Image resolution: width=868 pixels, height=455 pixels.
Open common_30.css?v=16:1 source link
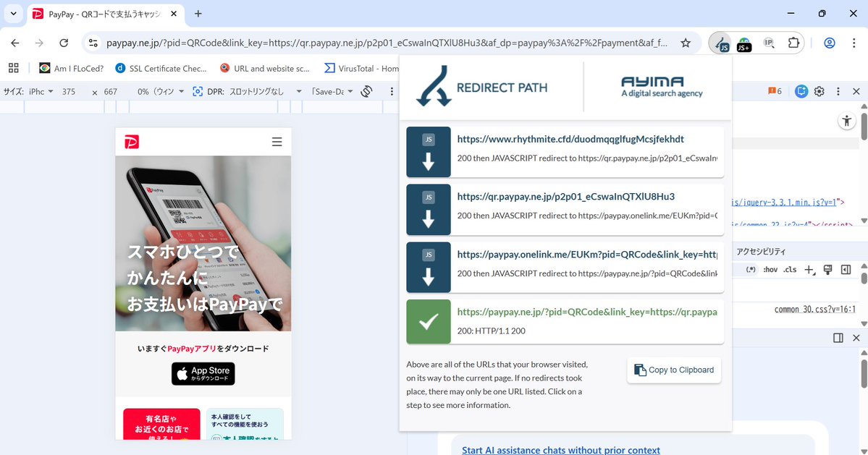(815, 310)
